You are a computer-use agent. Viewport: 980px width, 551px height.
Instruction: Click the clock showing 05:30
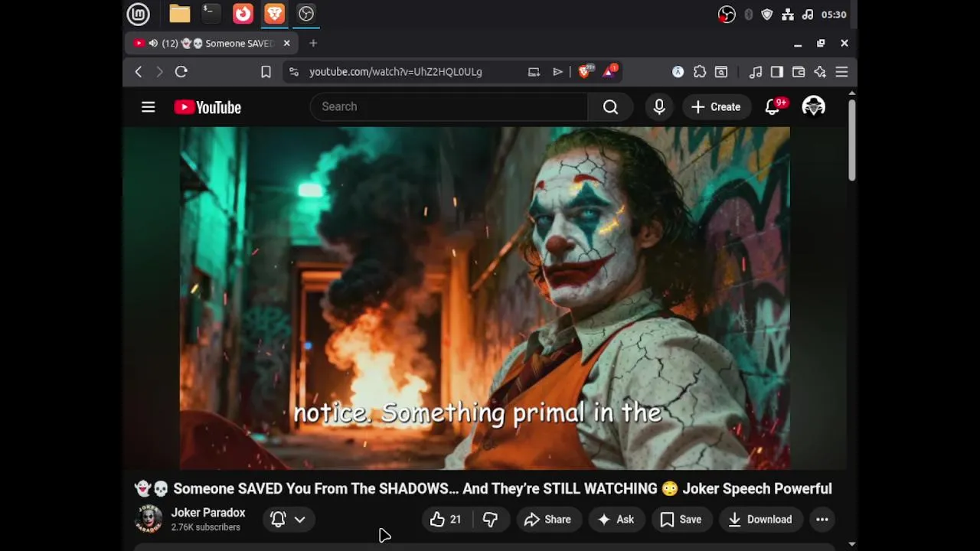click(x=834, y=15)
